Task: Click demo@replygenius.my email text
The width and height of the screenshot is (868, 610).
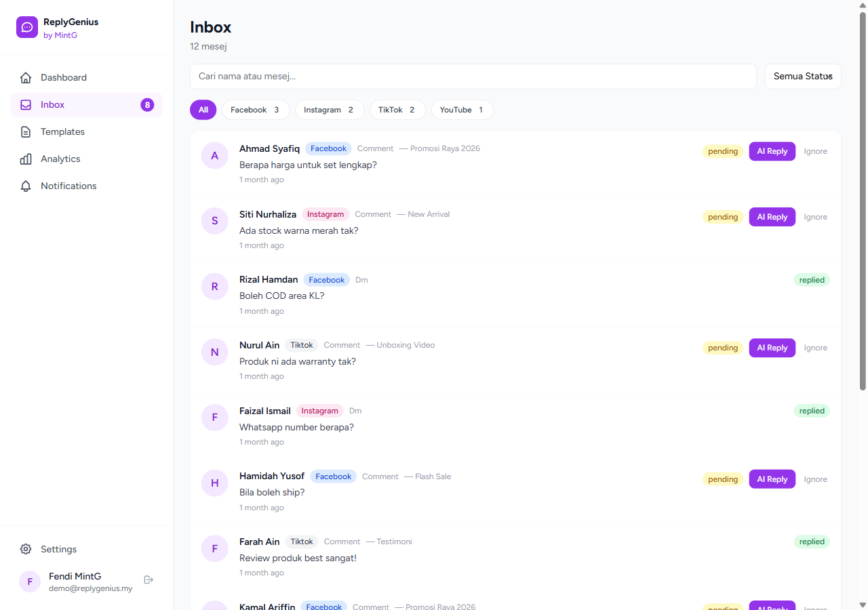Action: point(91,588)
